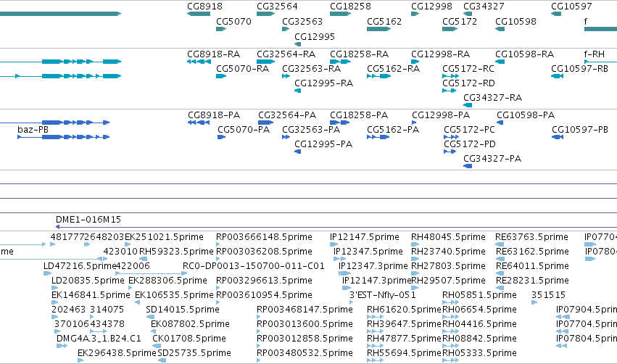Click the RH23740.5prime EST label
Image resolution: width=617 pixels, height=364 pixels.
pyautogui.click(x=448, y=251)
